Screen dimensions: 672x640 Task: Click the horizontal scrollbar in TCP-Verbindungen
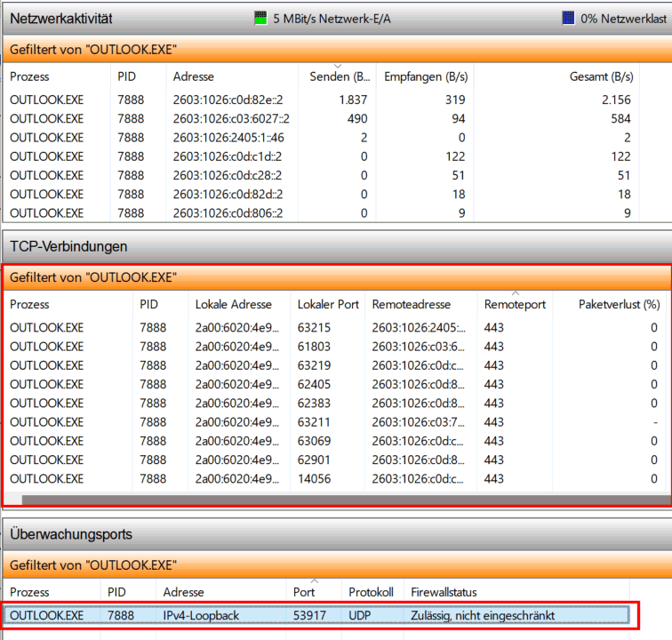click(x=347, y=500)
